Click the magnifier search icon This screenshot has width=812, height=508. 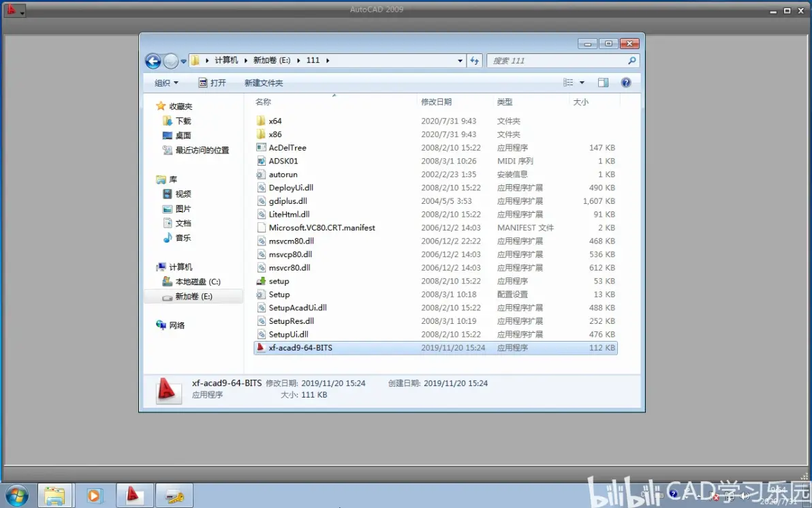point(631,61)
